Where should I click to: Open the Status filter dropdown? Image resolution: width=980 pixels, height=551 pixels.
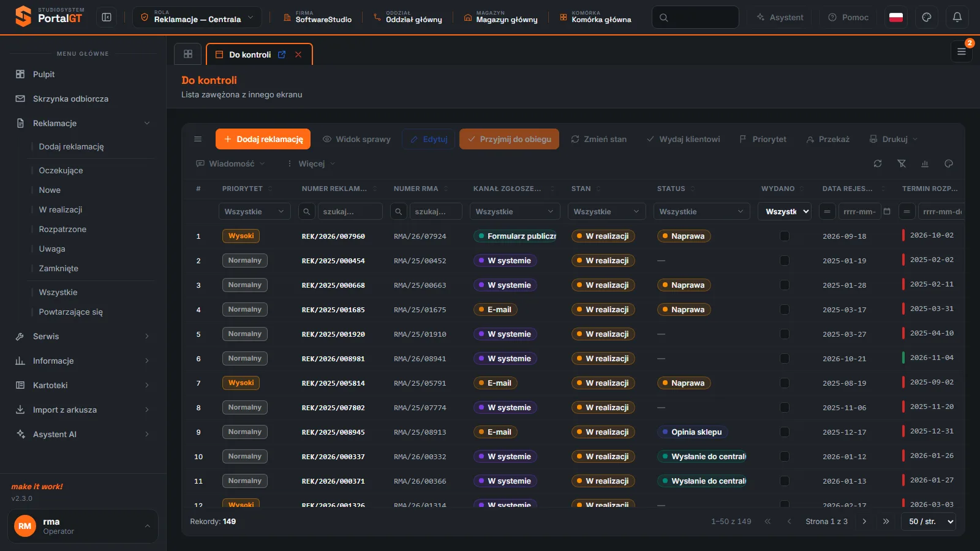(701, 211)
